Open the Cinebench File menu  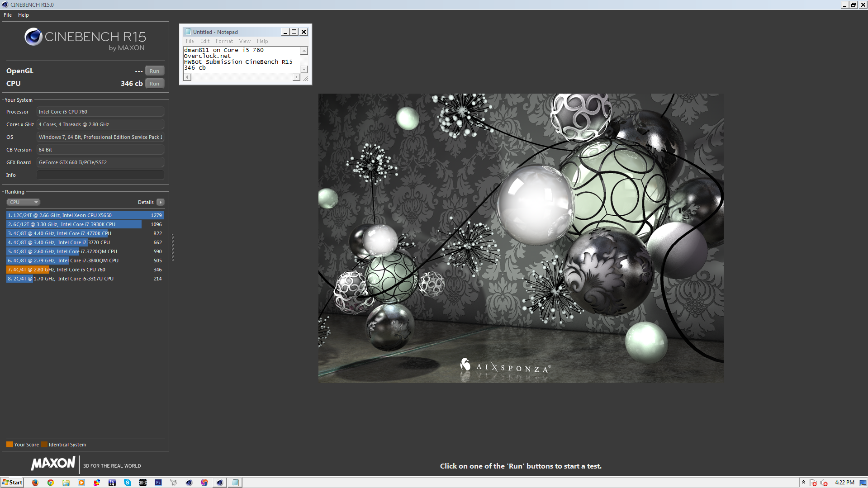coord(8,15)
